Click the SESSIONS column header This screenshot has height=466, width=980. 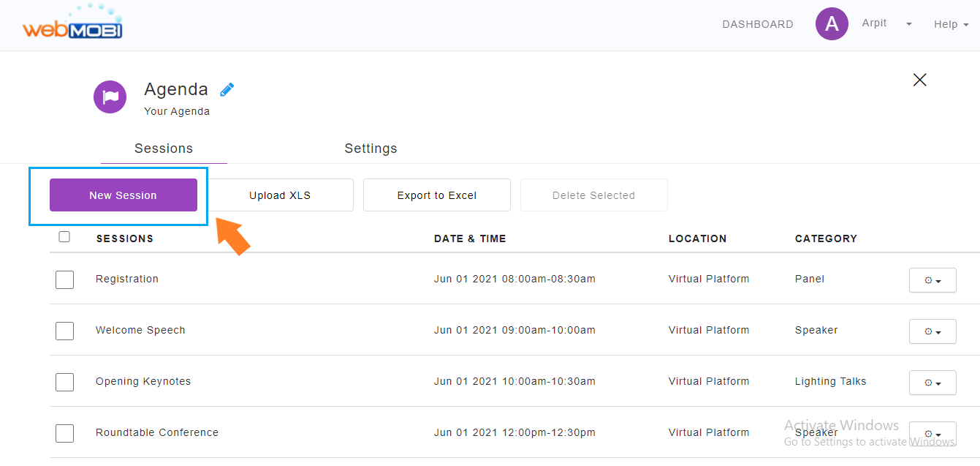pos(125,238)
